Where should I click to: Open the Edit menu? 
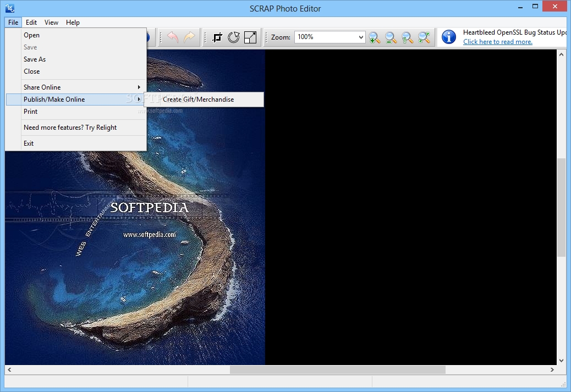(x=31, y=22)
